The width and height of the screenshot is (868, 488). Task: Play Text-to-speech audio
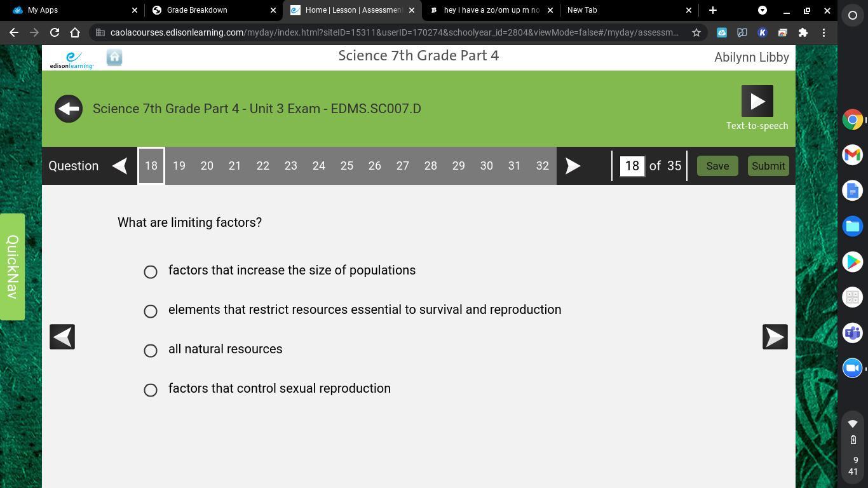(x=757, y=101)
